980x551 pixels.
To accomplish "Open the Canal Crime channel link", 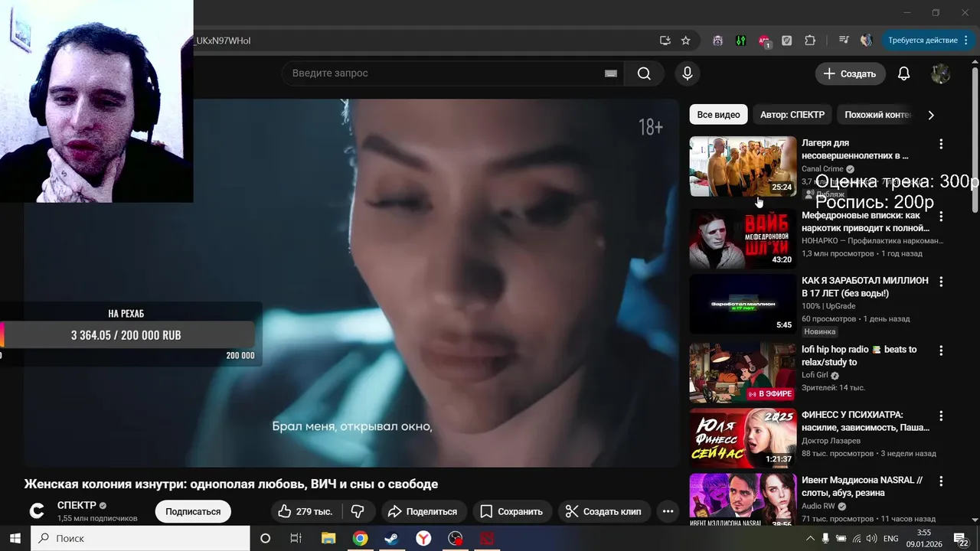I will 822,169.
